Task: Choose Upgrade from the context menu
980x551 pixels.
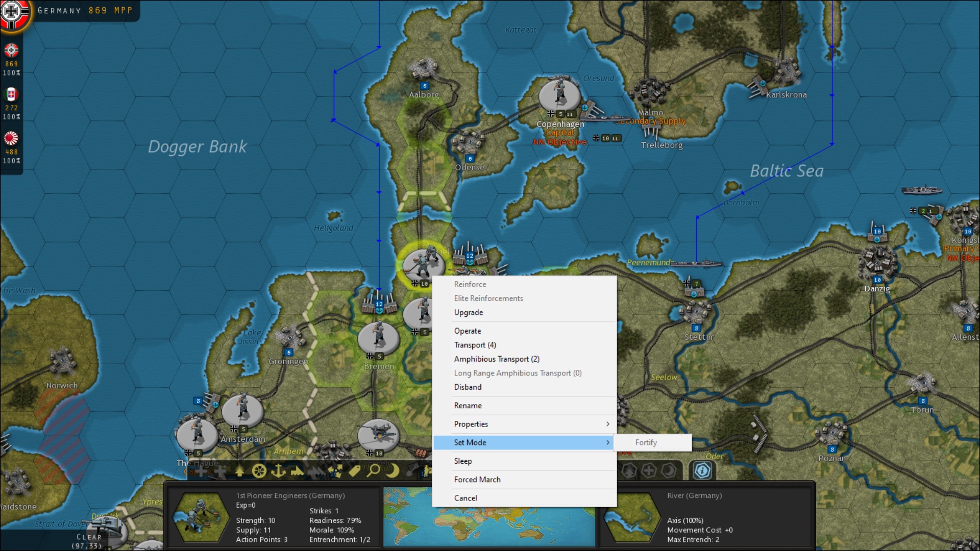Action: [x=468, y=312]
